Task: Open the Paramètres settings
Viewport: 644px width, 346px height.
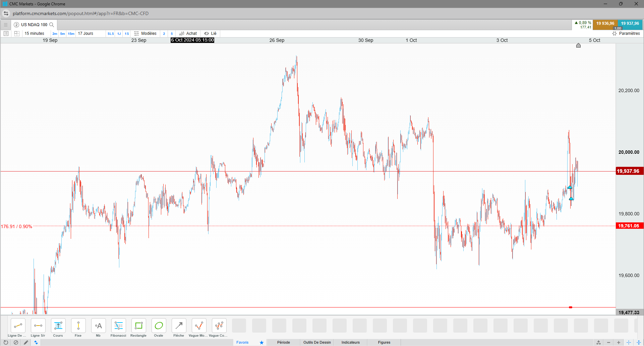Action: point(626,33)
